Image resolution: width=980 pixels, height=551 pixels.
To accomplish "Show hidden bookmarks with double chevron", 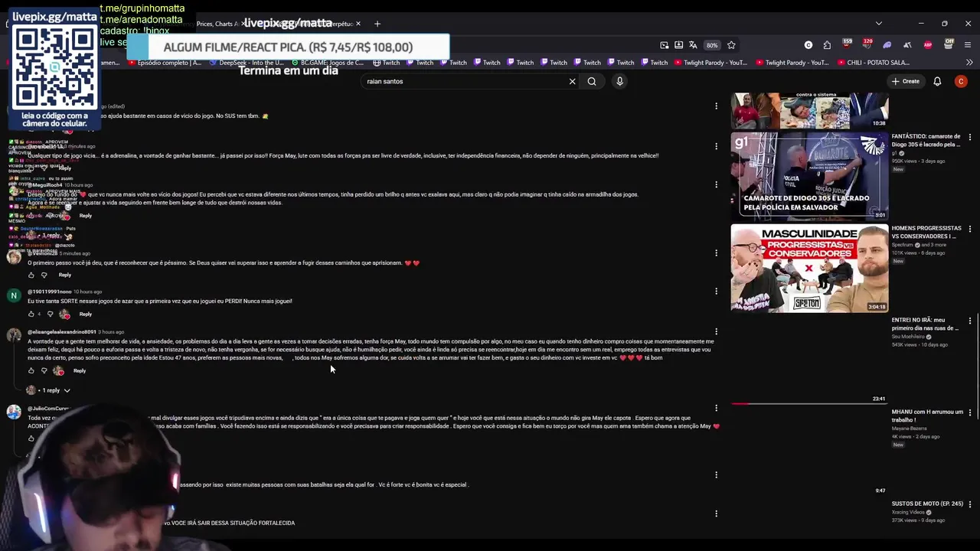I will coord(969,63).
